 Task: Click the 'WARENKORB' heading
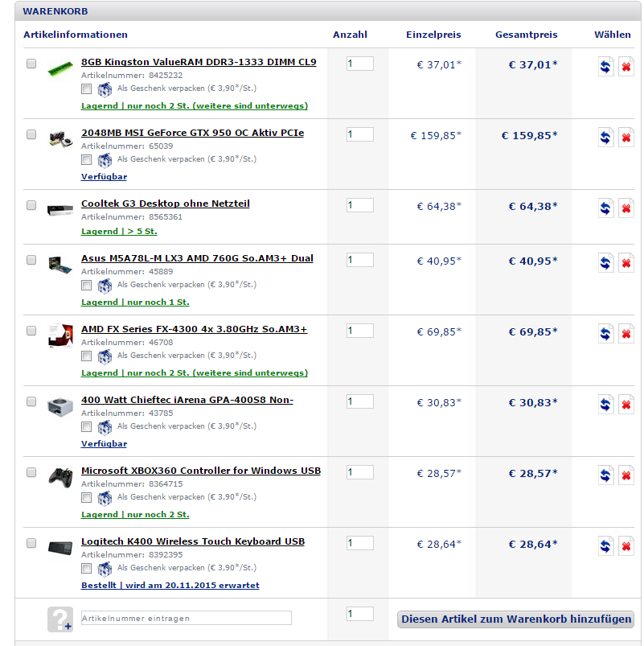55,11
